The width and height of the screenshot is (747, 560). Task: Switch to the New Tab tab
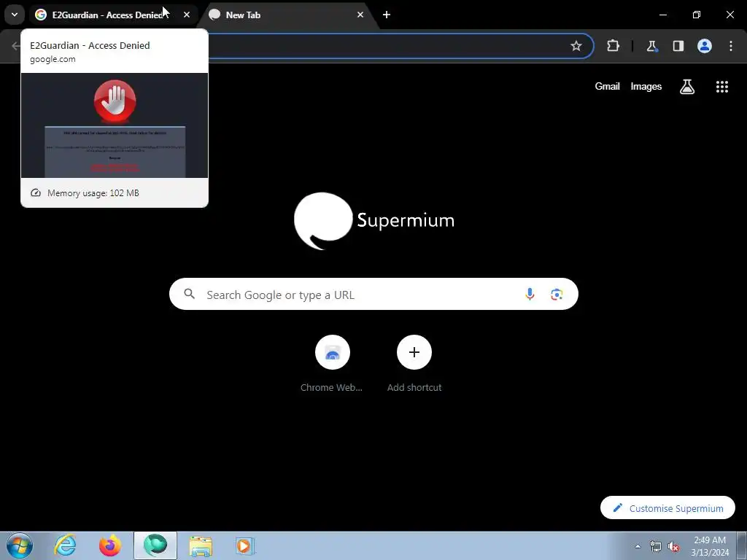[287, 15]
